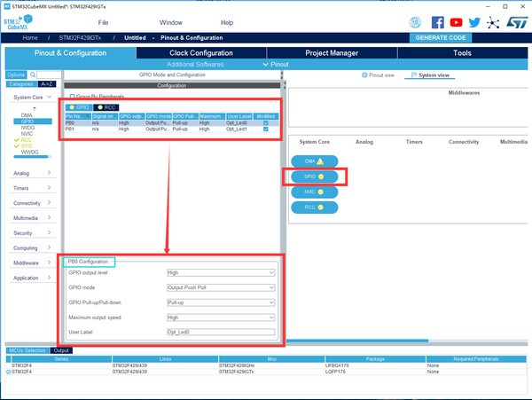
Task: Open the Window menu
Action: 171,22
